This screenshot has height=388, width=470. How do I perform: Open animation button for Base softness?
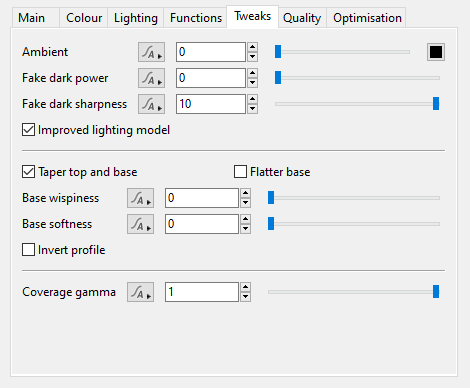click(140, 224)
